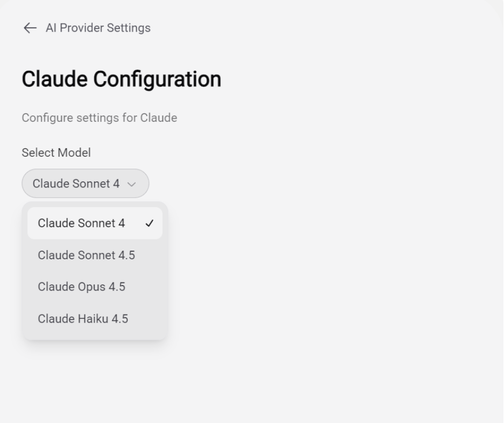
Task: Click the chevron on the model selector
Action: click(131, 184)
